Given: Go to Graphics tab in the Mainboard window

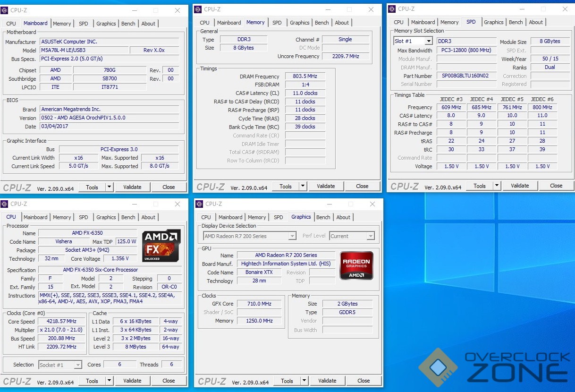Looking at the screenshot, I should pyautogui.click(x=106, y=24).
